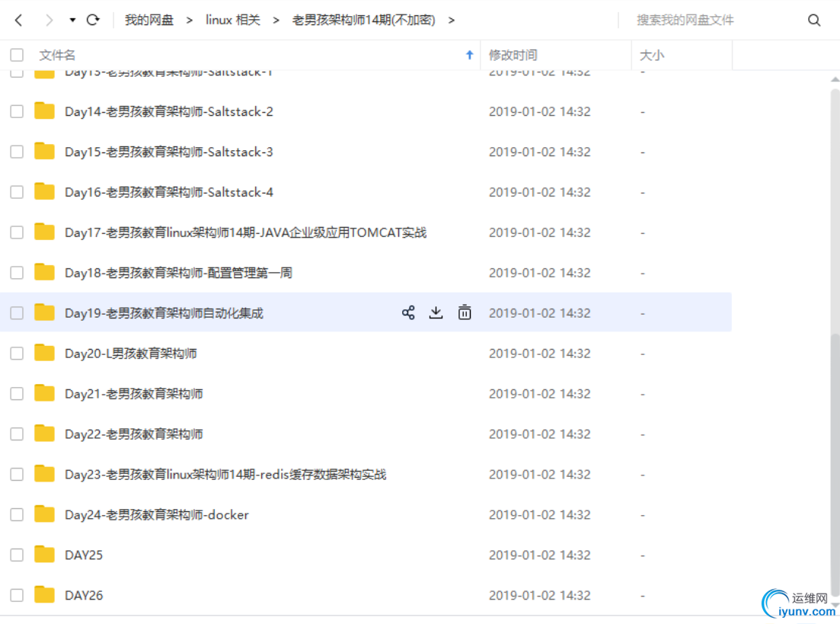Open the DAY25 folder name
The image size is (840, 624).
click(x=84, y=555)
